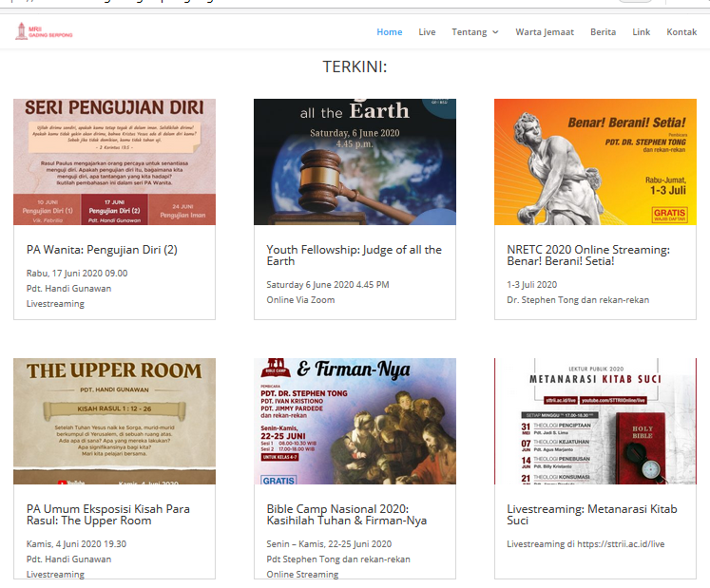This screenshot has width=710, height=588.
Task: Go to the Live page
Action: tap(427, 32)
